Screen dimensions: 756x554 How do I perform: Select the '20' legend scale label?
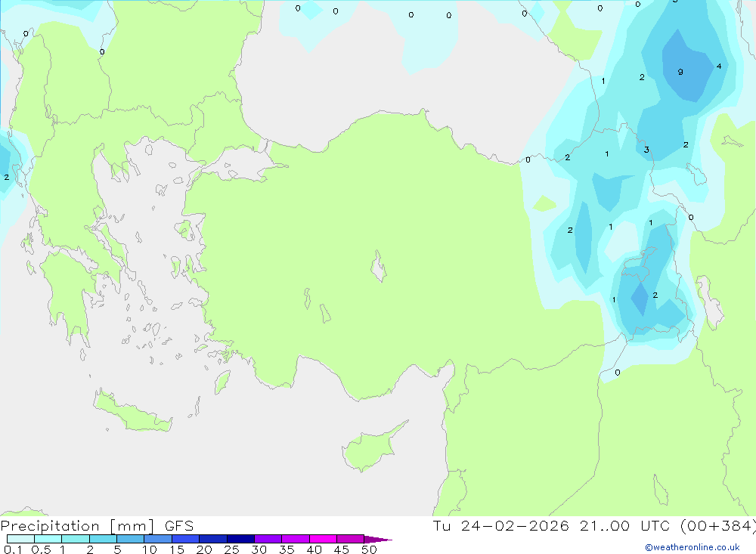(x=204, y=549)
